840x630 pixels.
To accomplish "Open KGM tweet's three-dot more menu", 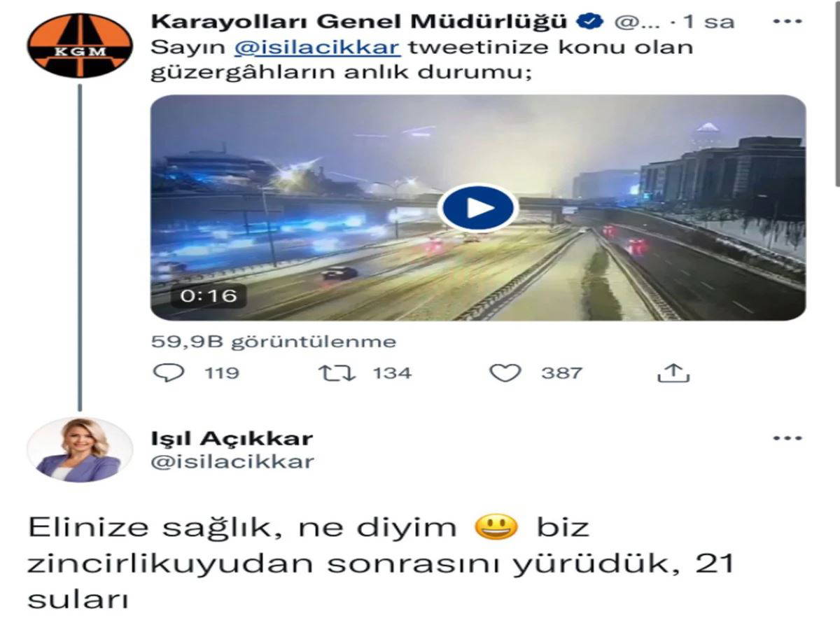I will [x=787, y=21].
